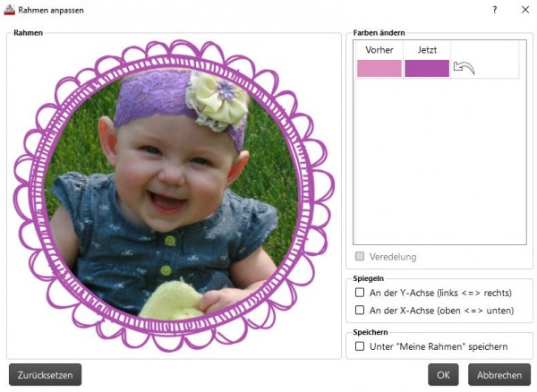Close the Rahmen anpassen dialog
Screen dimensions: 537x392
pyautogui.click(x=525, y=10)
